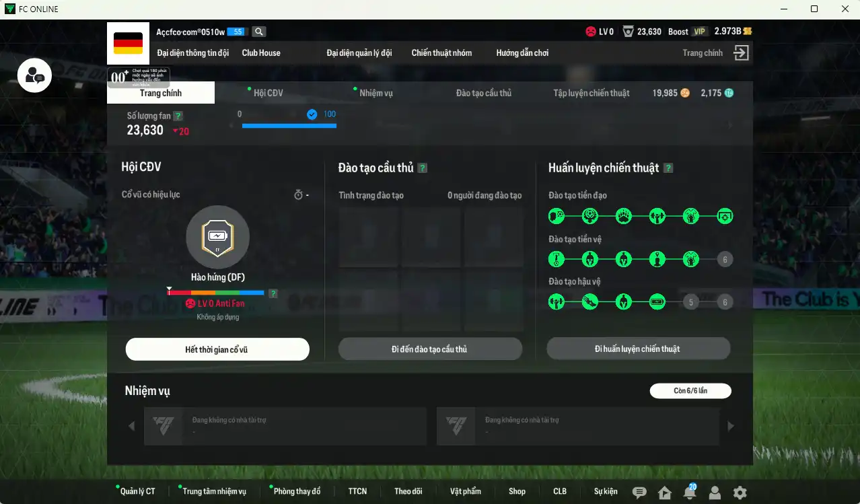Viewport: 860px width, 504px height.
Task: Switch to the Hội CĐV tab
Action: coord(268,93)
